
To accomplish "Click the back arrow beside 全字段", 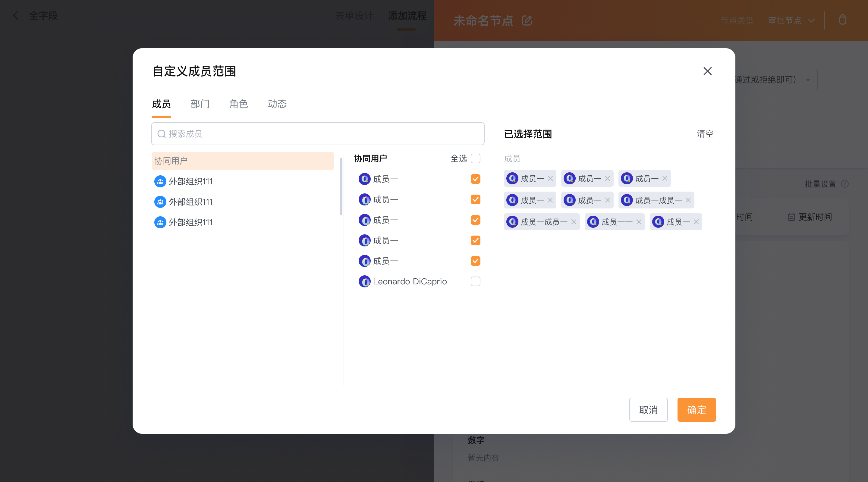I will [x=15, y=15].
